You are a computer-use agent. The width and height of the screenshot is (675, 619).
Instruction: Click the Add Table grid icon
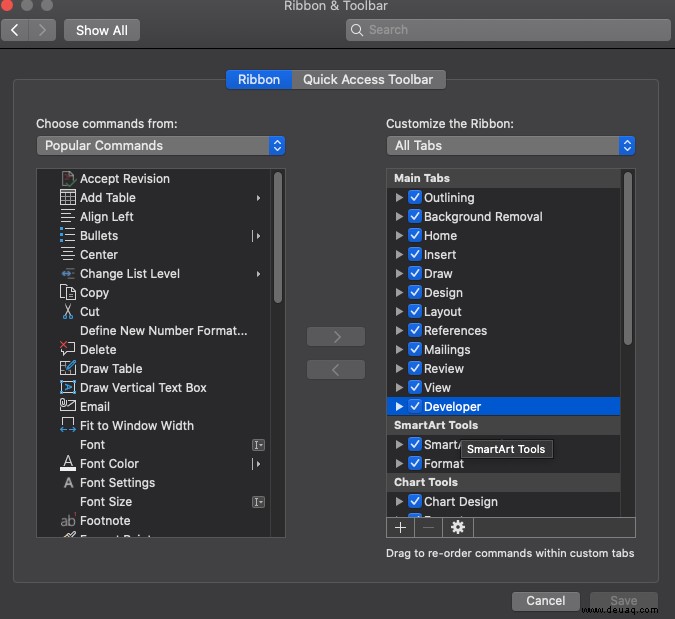(68, 198)
